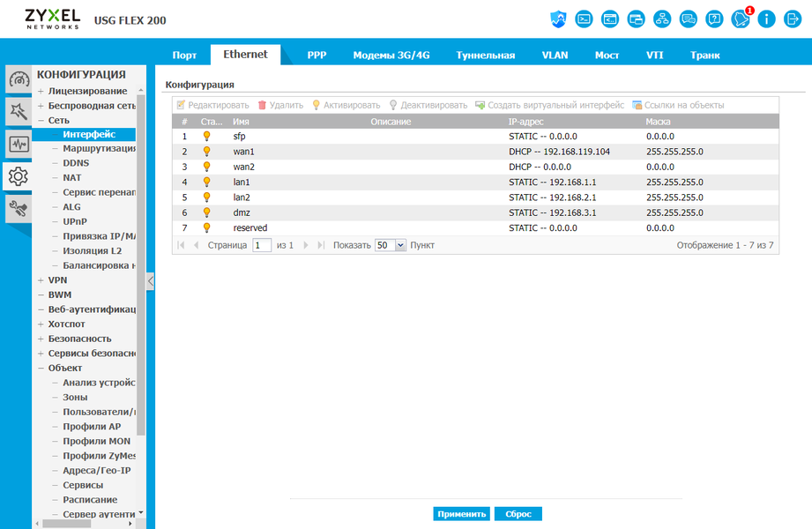
Task: Click the page number input field
Action: [x=262, y=245]
